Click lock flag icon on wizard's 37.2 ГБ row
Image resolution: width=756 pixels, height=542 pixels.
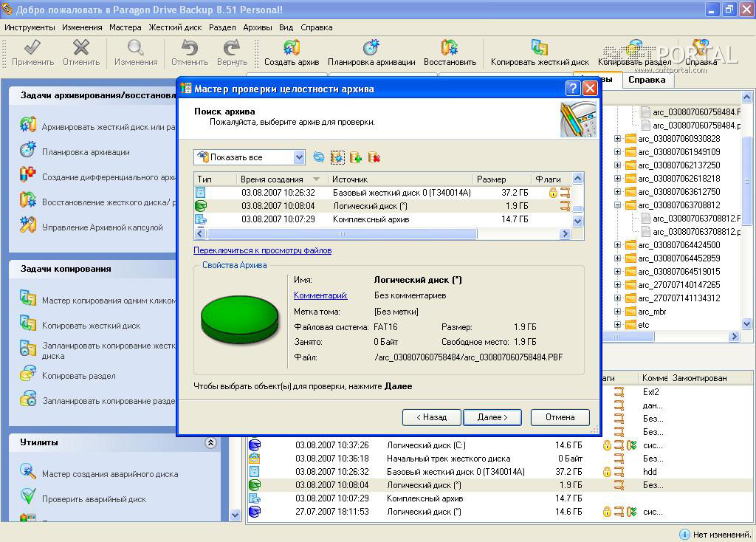click(x=553, y=193)
